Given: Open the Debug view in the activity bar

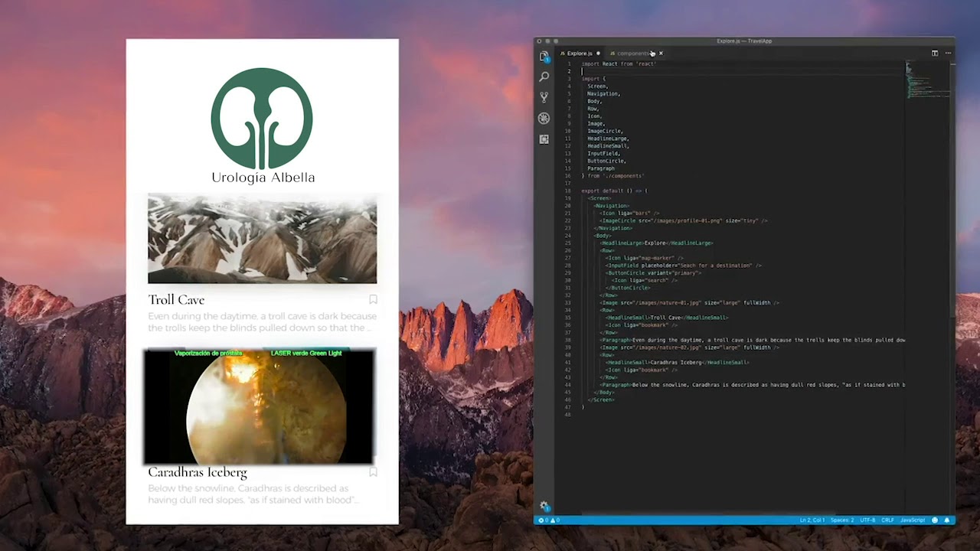Looking at the screenshot, I should pyautogui.click(x=544, y=118).
